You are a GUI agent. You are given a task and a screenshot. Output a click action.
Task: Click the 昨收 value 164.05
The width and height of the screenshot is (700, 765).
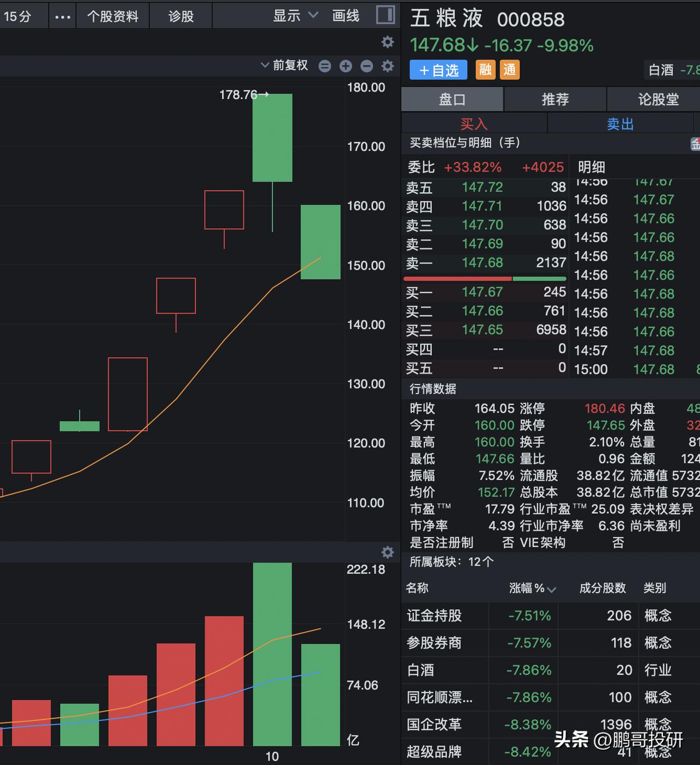pos(494,408)
